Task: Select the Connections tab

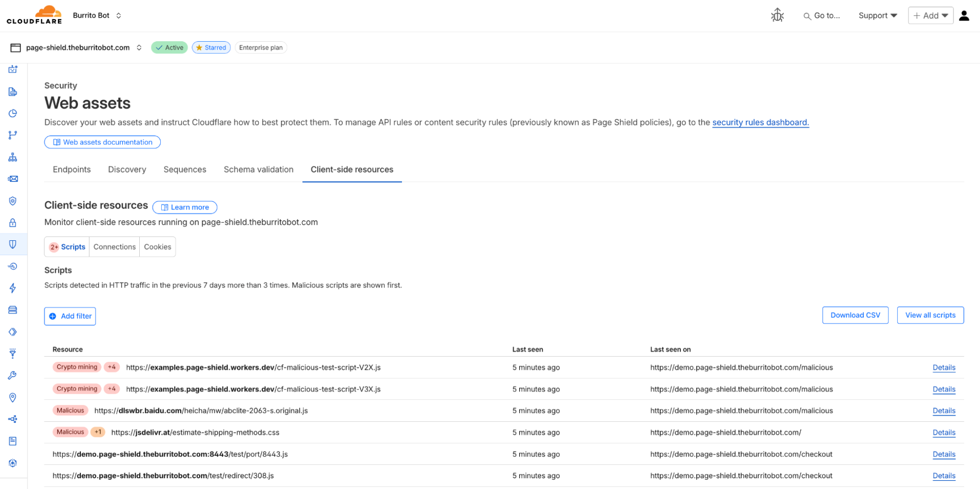Action: [114, 247]
